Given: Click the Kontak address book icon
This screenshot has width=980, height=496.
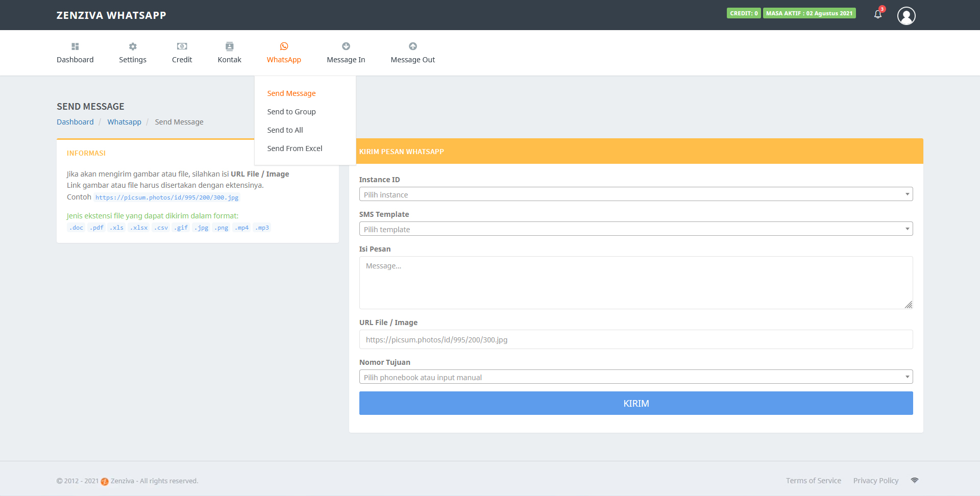Looking at the screenshot, I should point(230,46).
